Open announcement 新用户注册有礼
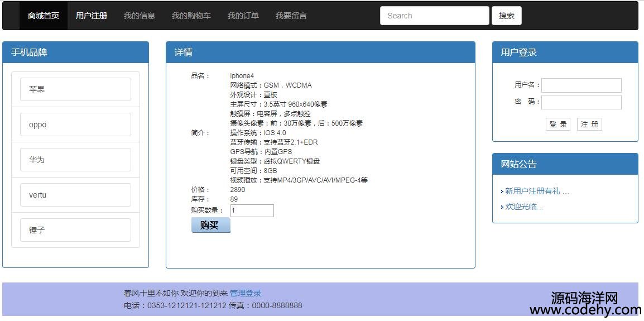 point(537,191)
